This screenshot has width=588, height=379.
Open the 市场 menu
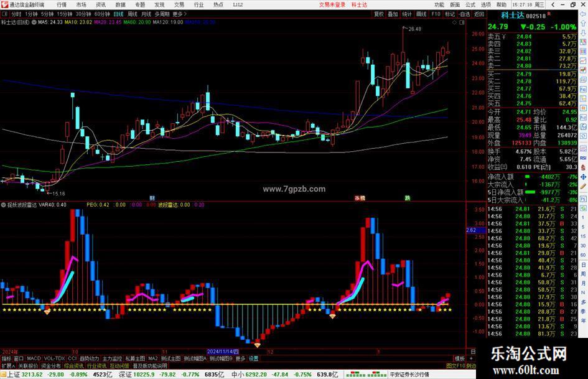[x=81, y=4]
